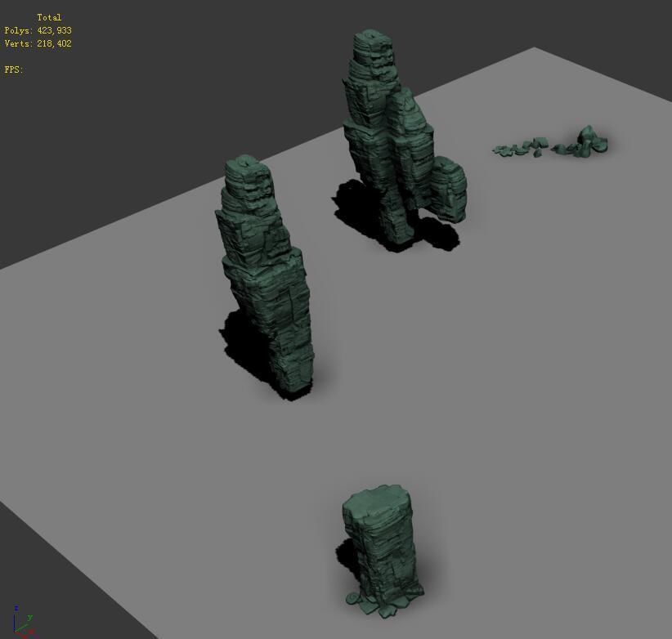Click the XYZ axis gizmo
The image size is (672, 639).
(x=22, y=621)
